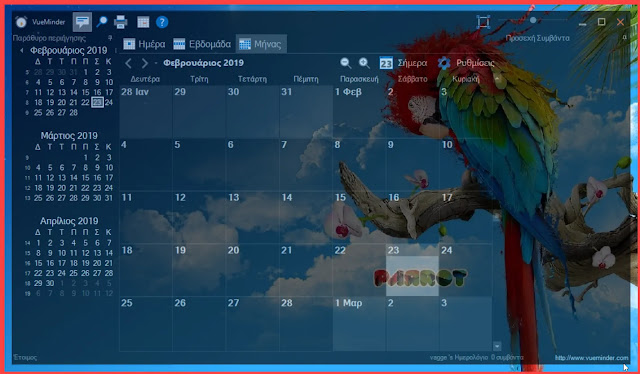This screenshot has height=374, width=640.
Task: Select day 17 in main month grid
Action: pos(466,217)
